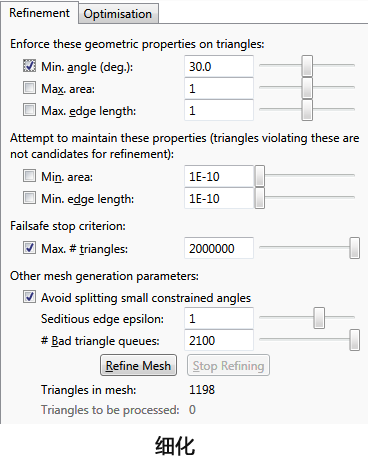Uncheck the Min. angle (deg.) checkbox

pos(29,66)
